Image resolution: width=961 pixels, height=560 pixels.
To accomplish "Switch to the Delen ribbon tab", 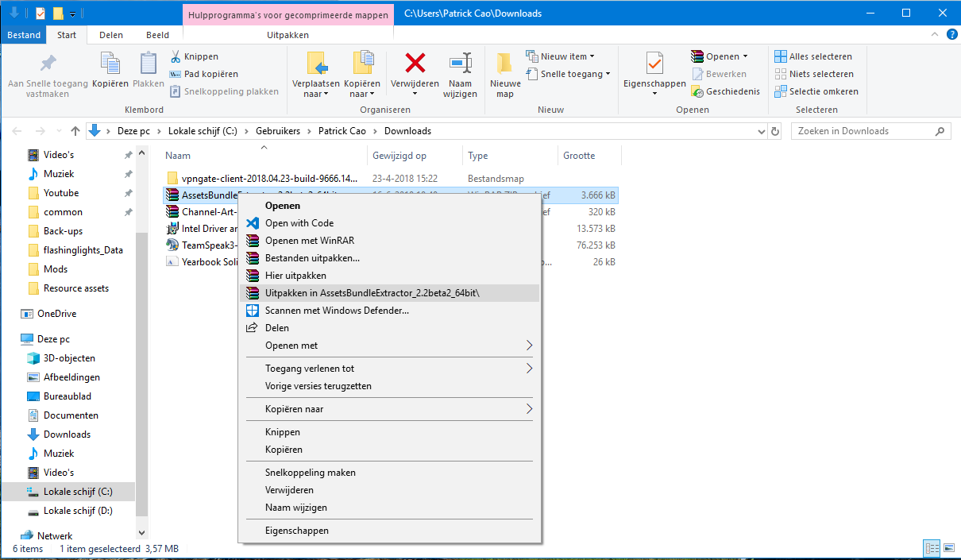I will 111,35.
